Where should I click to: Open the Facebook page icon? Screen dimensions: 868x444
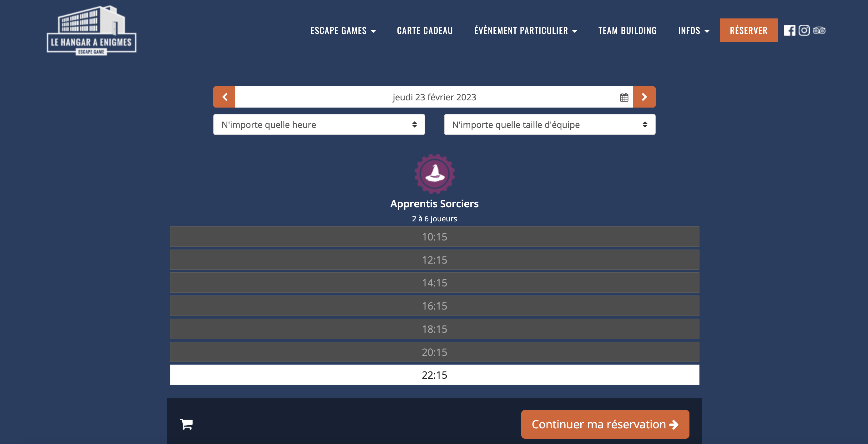[x=790, y=30]
